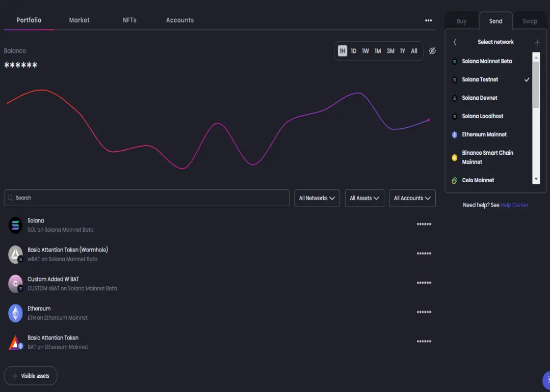Open the Swap tab
The image size is (550, 392).
tap(530, 21)
